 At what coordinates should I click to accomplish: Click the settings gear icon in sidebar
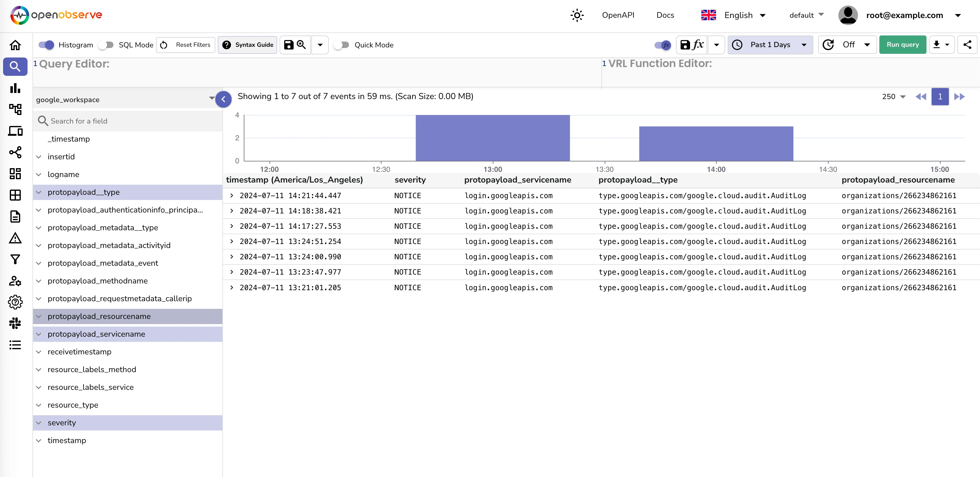tap(15, 302)
